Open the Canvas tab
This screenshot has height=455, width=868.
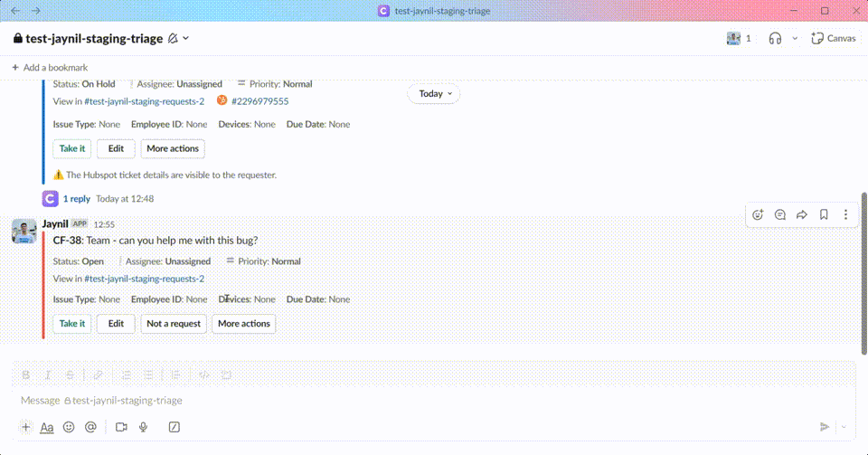pos(834,38)
